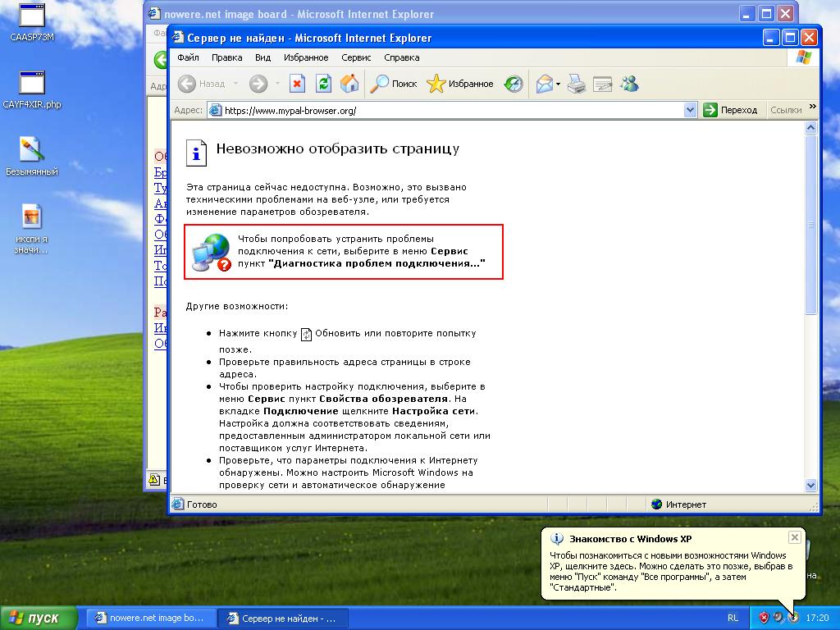Open the History clock icon

click(x=514, y=84)
